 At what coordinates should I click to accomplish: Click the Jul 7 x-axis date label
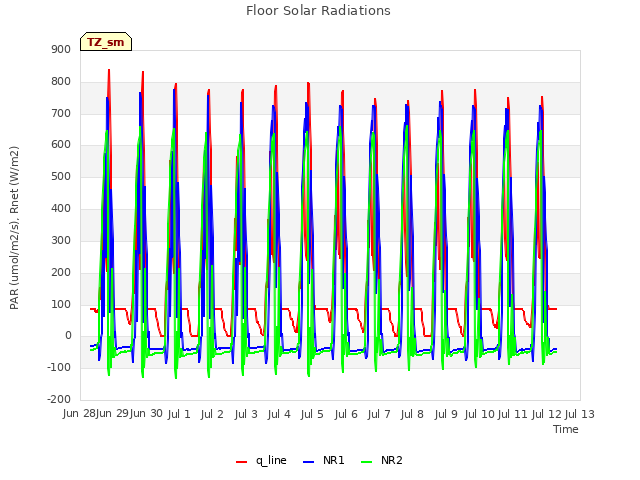(x=379, y=414)
